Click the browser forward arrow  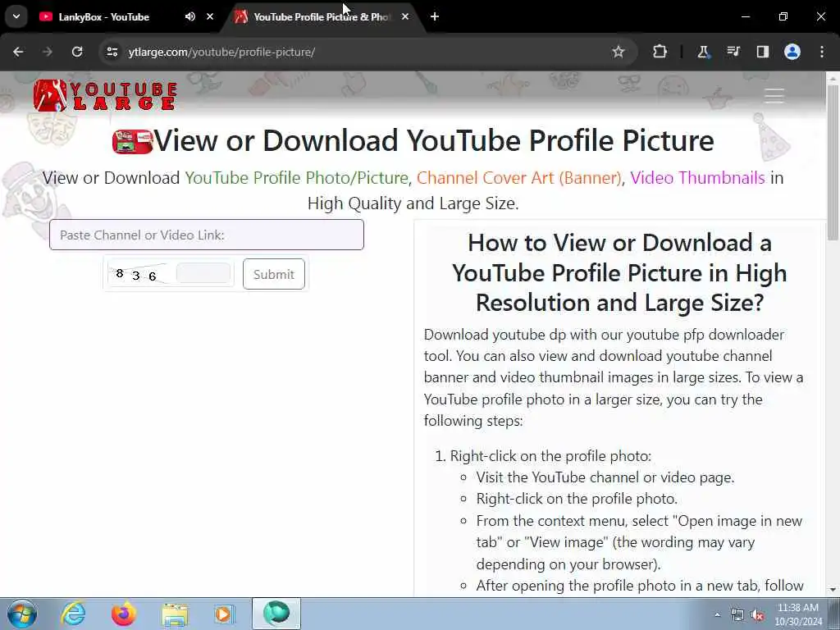tap(48, 52)
